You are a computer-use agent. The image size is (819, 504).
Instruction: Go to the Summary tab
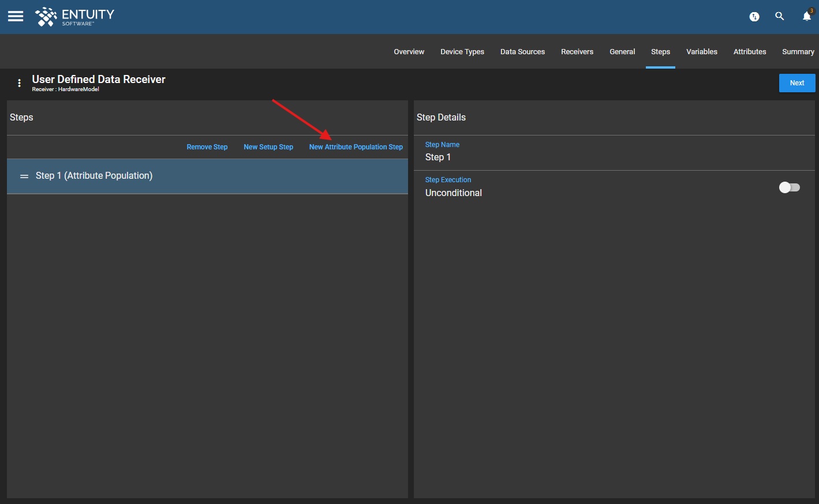tap(798, 52)
